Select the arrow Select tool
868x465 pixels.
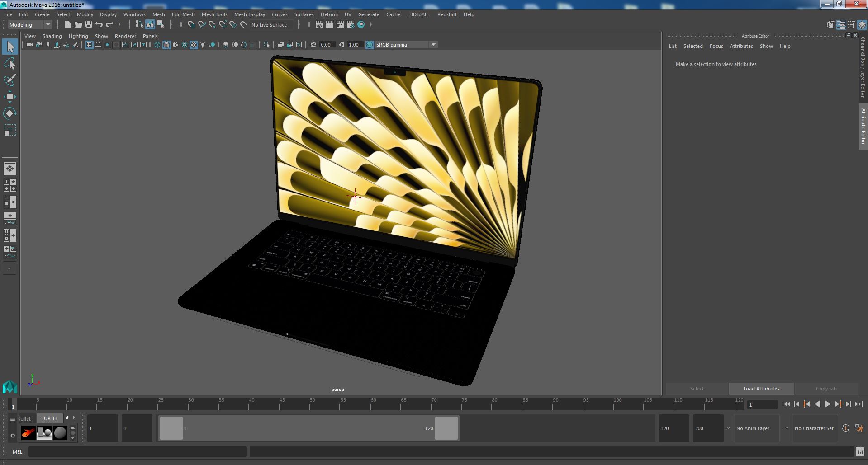click(x=10, y=47)
